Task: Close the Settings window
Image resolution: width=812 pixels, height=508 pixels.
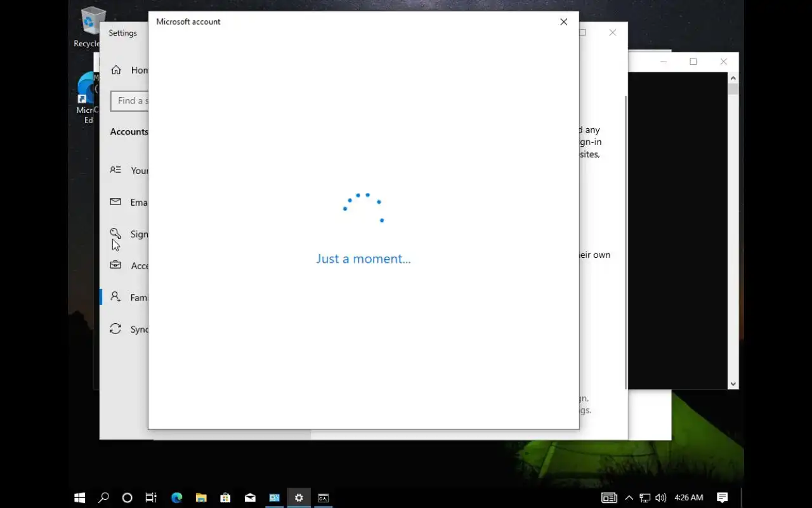Action: coord(612,32)
